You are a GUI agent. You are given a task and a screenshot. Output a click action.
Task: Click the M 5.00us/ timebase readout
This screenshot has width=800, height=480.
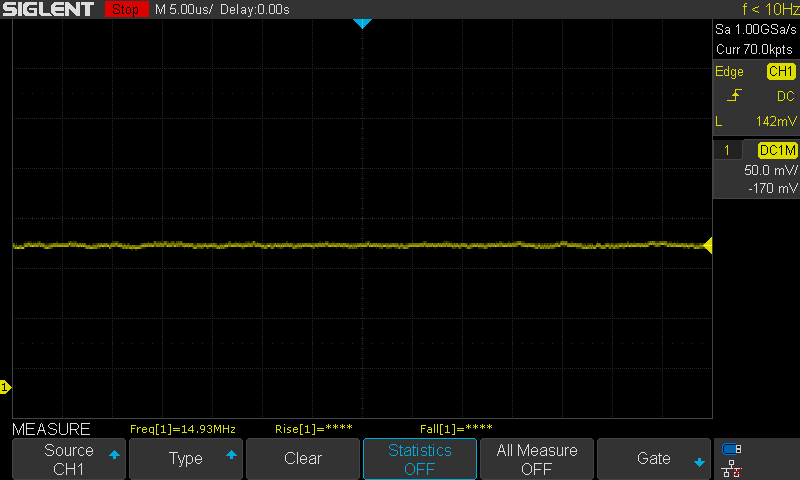184,10
